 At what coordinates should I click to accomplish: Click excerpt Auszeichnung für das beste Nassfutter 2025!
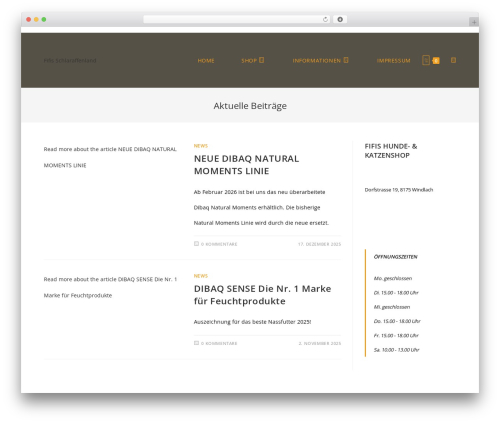pyautogui.click(x=252, y=322)
